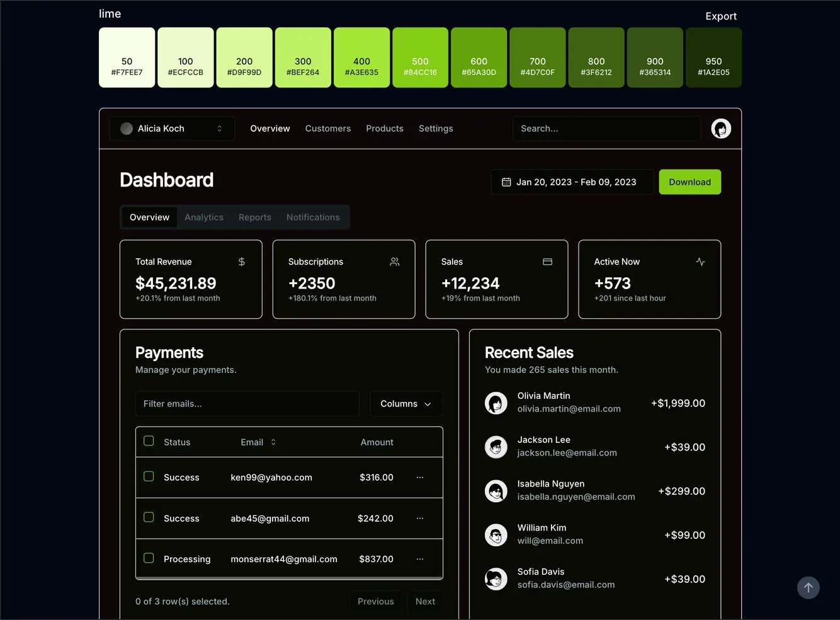Click the Export link
This screenshot has height=620, width=840.
[721, 16]
